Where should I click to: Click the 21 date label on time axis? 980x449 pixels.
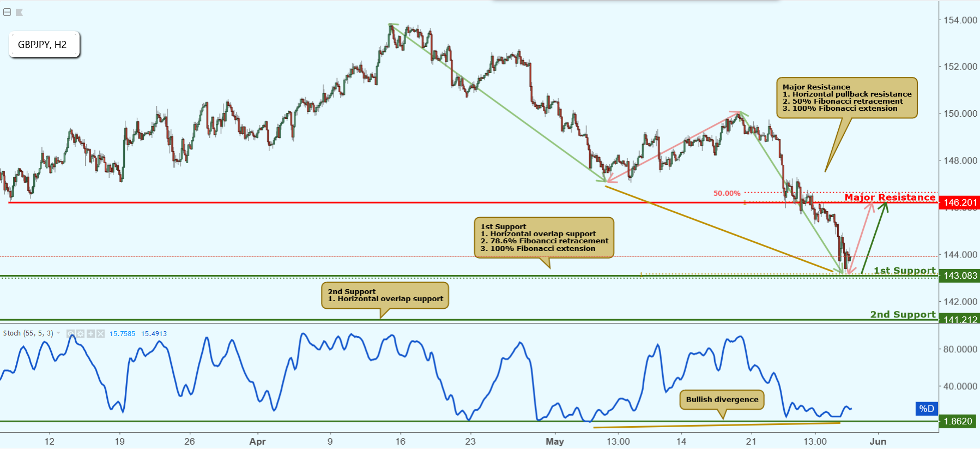(751, 441)
